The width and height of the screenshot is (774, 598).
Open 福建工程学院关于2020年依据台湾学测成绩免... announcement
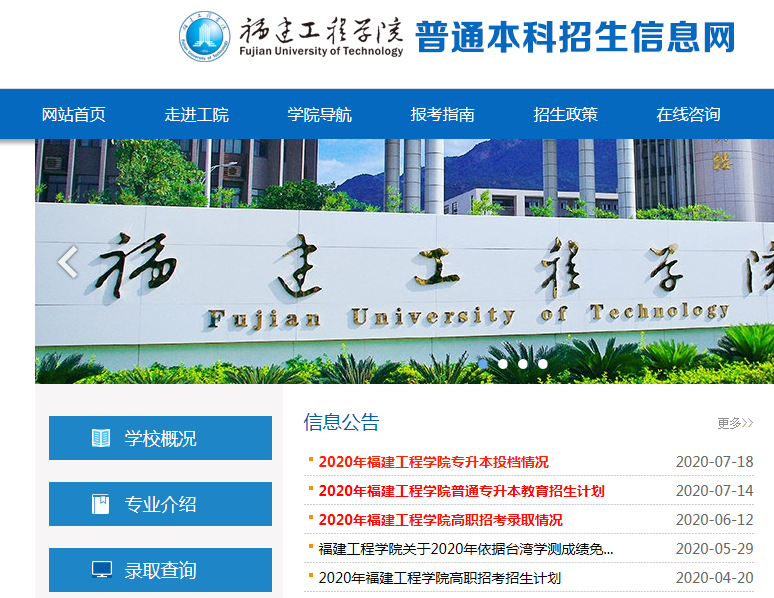(466, 549)
